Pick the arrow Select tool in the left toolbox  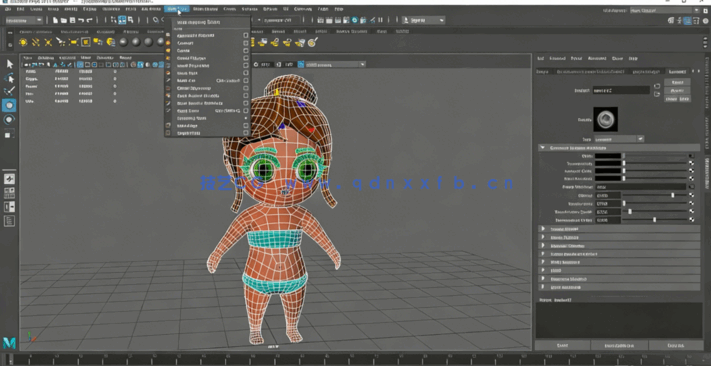[10, 64]
